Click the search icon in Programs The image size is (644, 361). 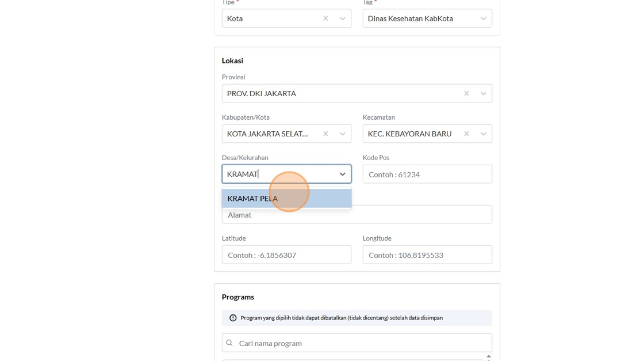pos(229,343)
